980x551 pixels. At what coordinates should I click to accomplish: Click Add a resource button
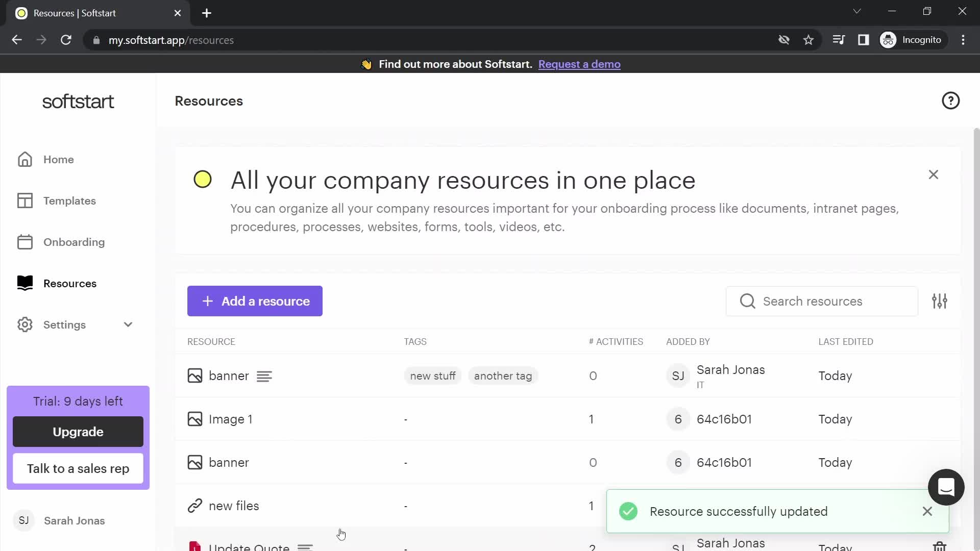255,301
